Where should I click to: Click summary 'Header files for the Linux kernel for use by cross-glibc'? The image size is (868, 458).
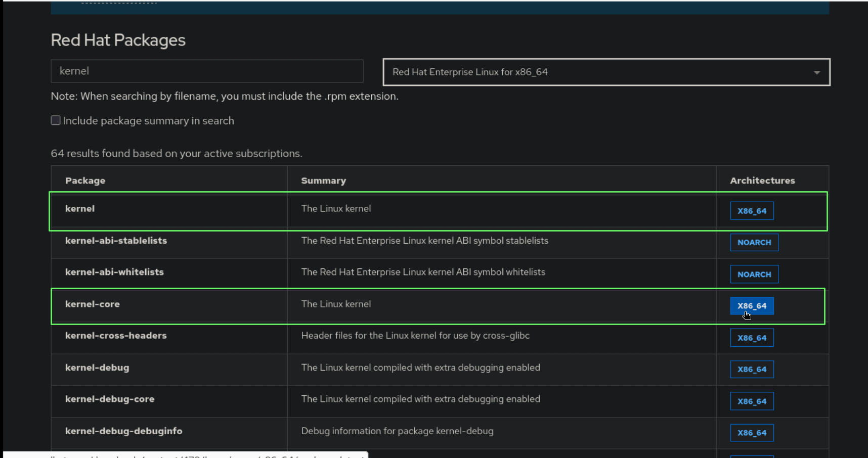coord(415,335)
